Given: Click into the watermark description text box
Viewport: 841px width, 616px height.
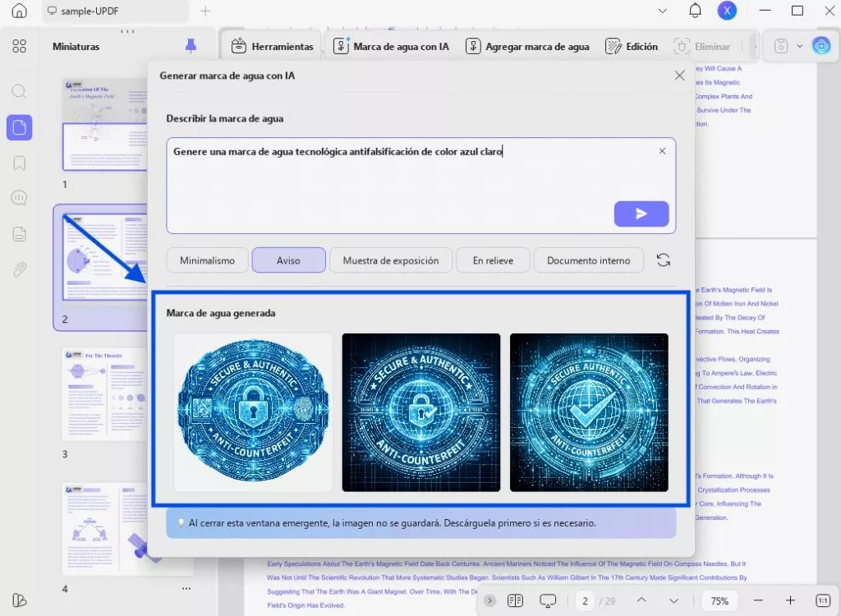Looking at the screenshot, I should (421, 186).
